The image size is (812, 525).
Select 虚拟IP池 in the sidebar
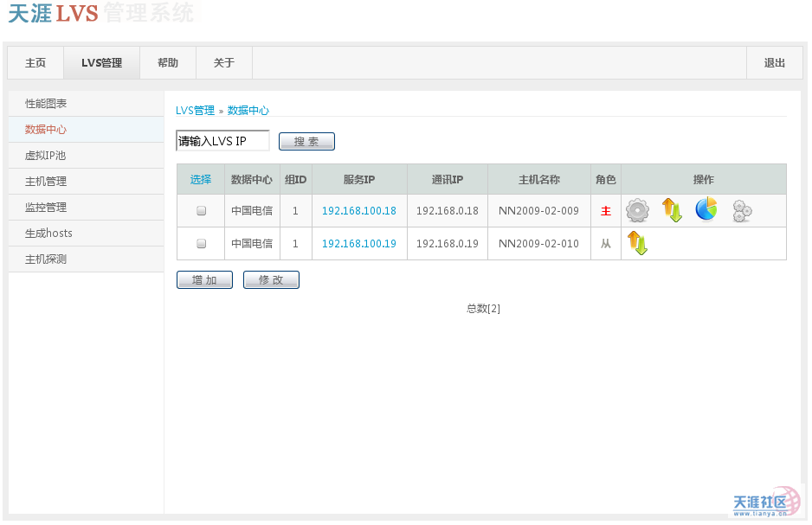click(46, 156)
